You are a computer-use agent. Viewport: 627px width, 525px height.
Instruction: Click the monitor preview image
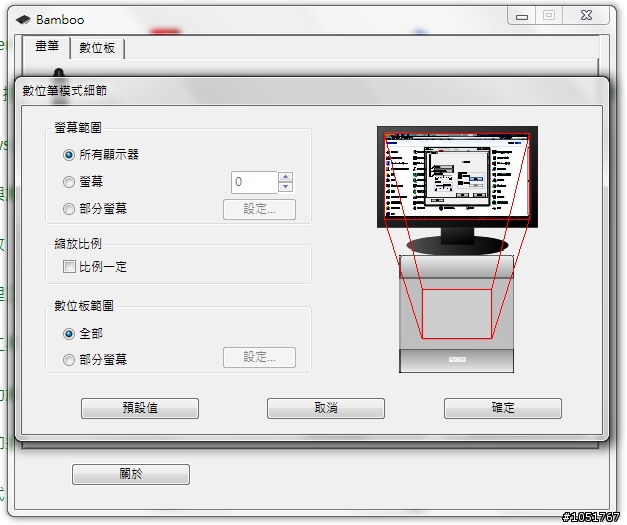457,177
